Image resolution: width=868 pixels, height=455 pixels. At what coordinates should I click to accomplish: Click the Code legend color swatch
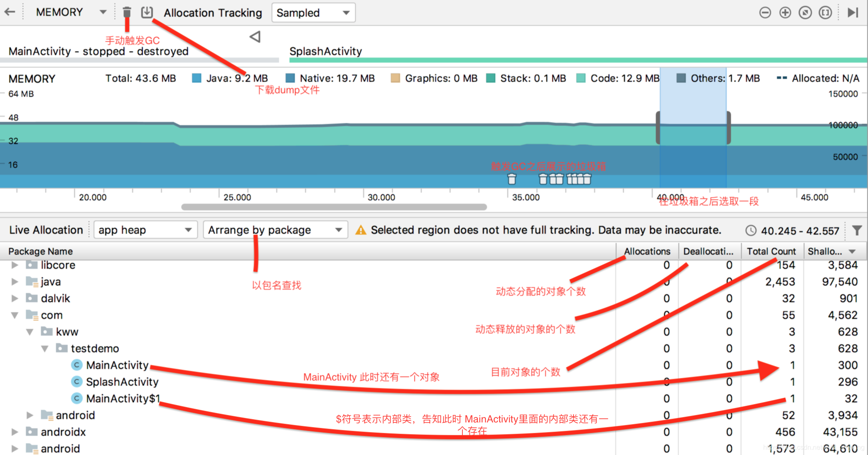[581, 78]
